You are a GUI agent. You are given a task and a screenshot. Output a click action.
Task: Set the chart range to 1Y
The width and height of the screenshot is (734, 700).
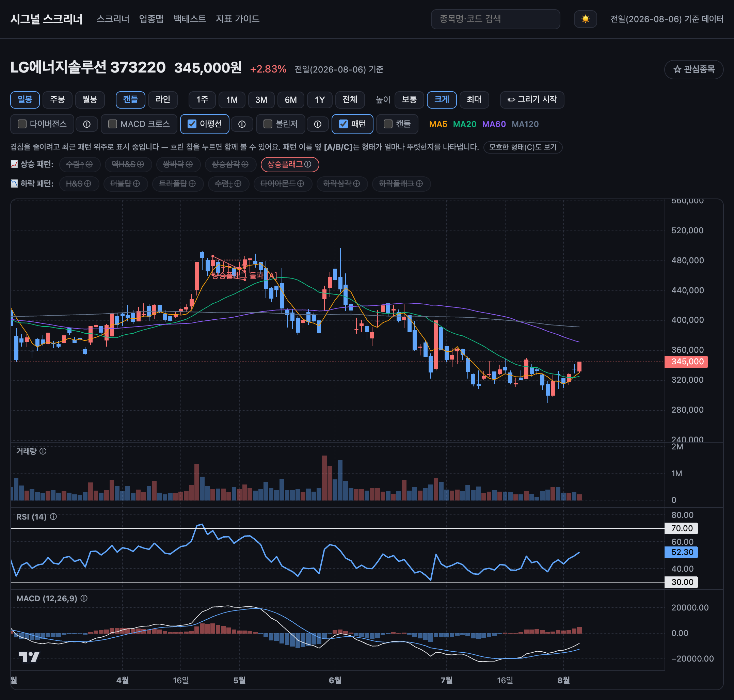[x=320, y=100]
